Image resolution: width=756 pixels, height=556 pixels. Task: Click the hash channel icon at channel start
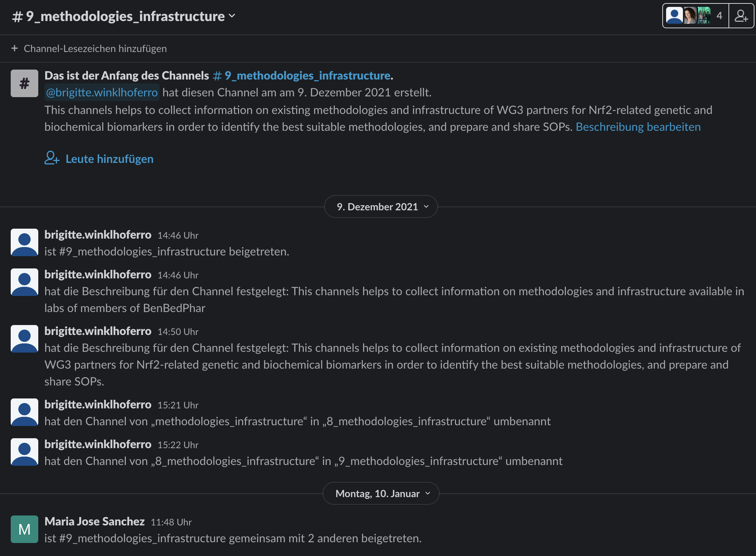(24, 83)
